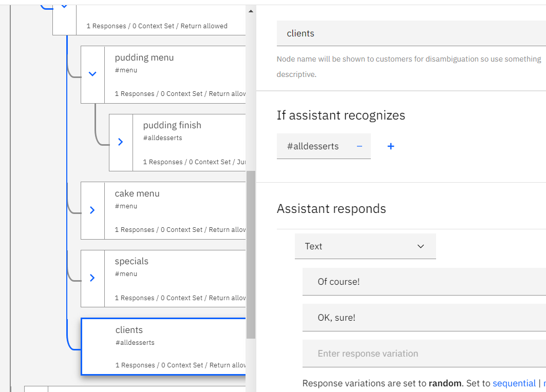Select the pudding finish dialog node
The width and height of the screenshot is (546, 392).
point(189,142)
